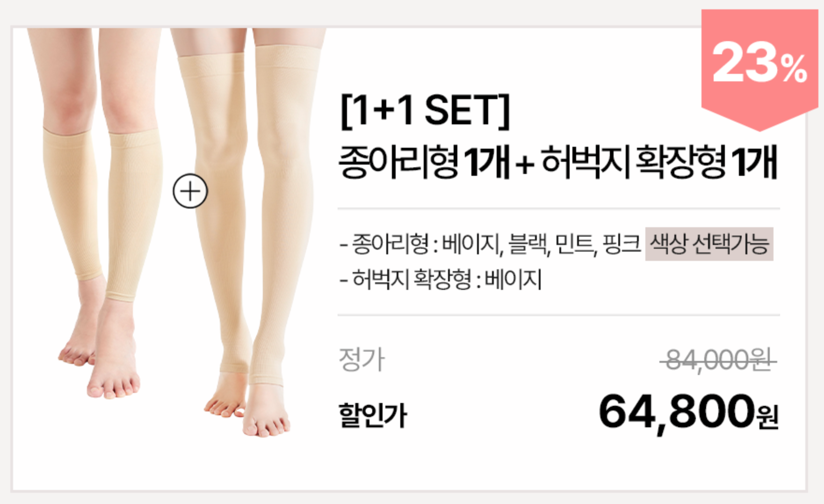Screen dimensions: 824x504
Task: Click the 할인가 label
Action: click(x=373, y=415)
